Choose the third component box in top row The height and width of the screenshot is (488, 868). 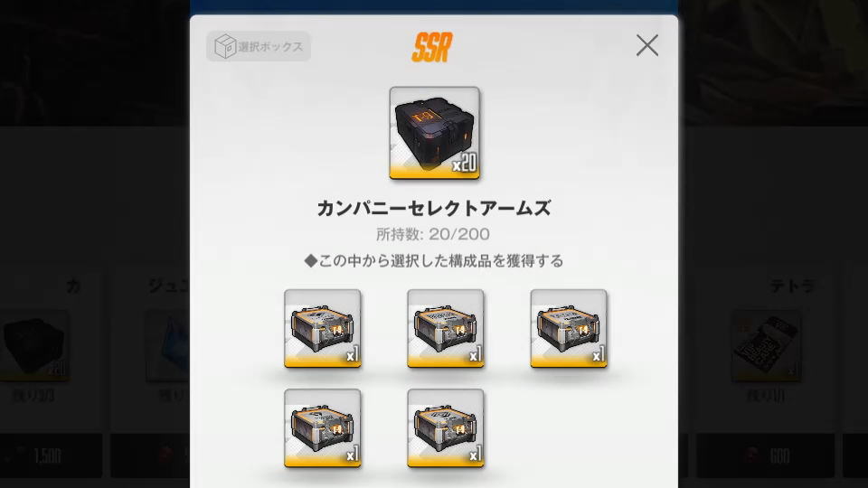[569, 329]
